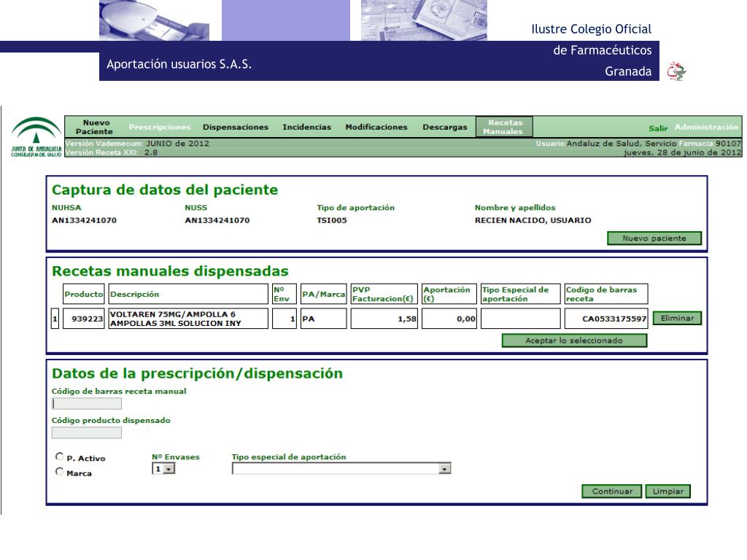Click the Nuevo paciente button
The height and width of the screenshot is (560, 747).
point(654,238)
